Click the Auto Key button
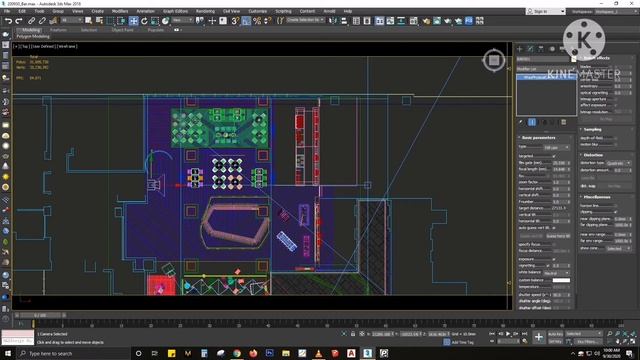 click(555, 334)
